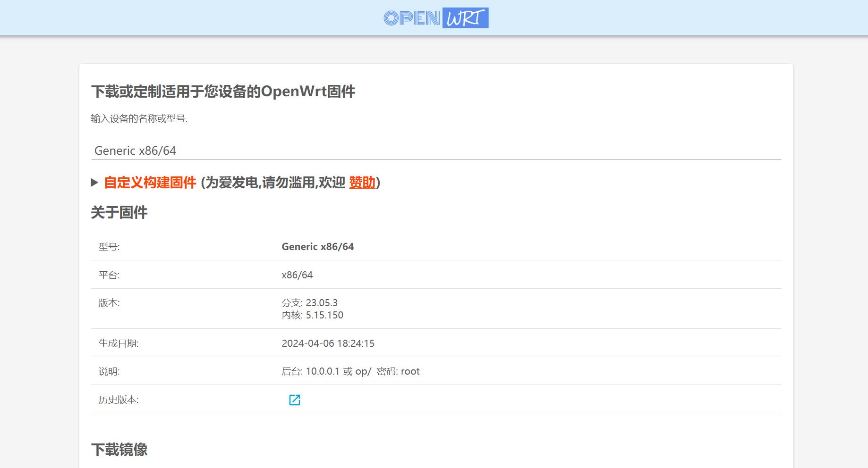Click the '型号:' row label
This screenshot has width=868, height=468.
point(109,247)
